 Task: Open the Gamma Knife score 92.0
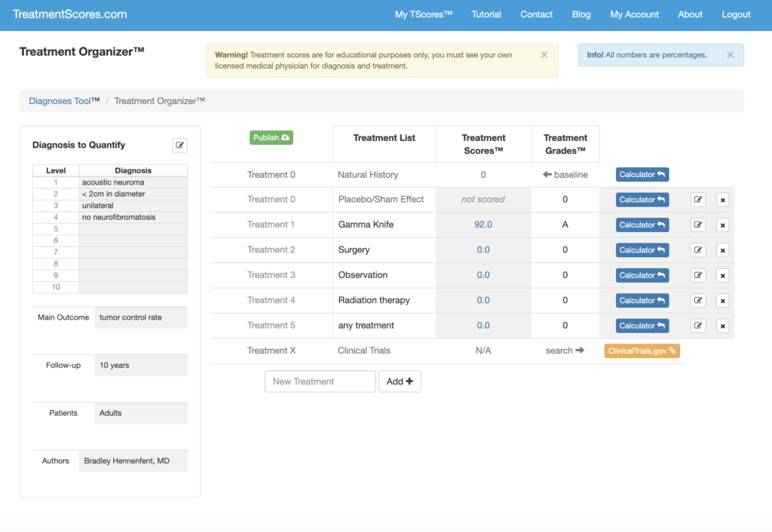(483, 225)
